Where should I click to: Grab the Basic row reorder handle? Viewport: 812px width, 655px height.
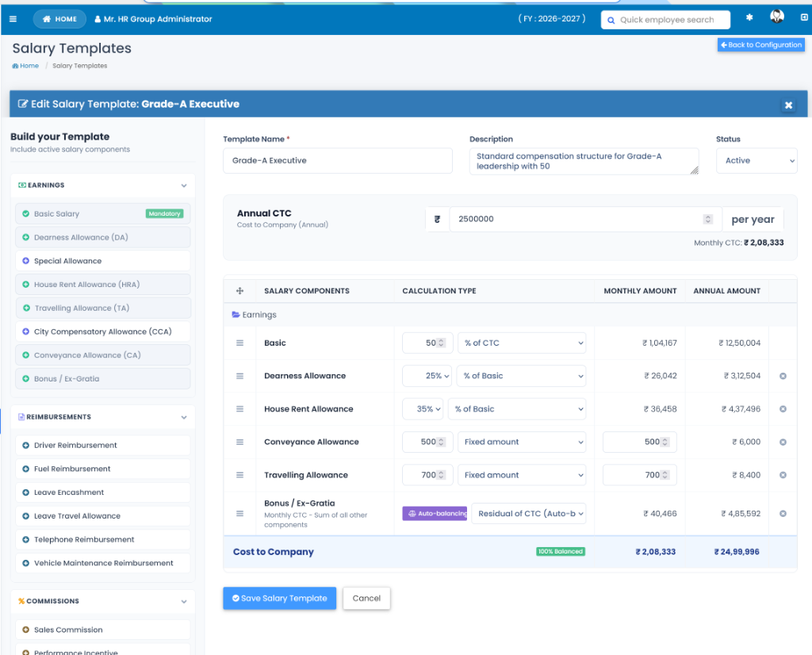(x=239, y=343)
